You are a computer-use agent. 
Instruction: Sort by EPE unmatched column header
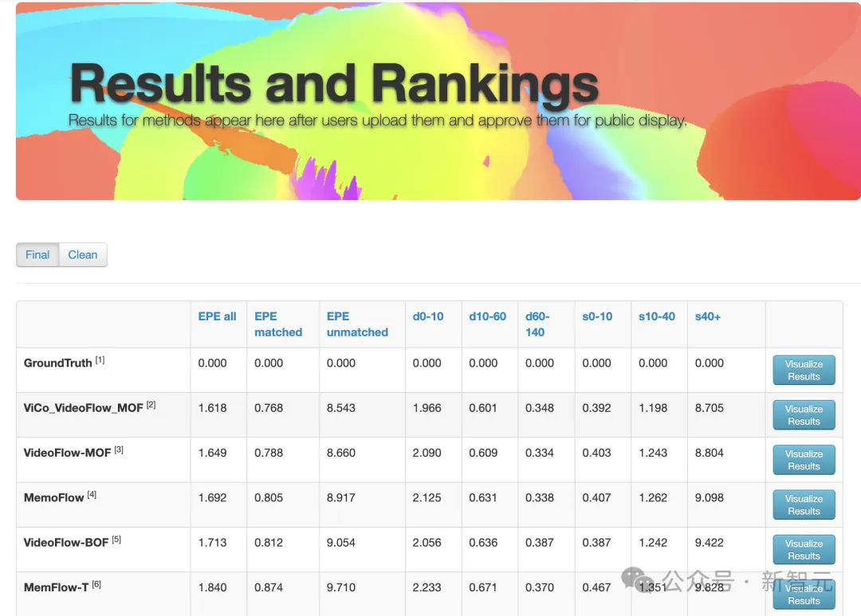click(x=357, y=324)
